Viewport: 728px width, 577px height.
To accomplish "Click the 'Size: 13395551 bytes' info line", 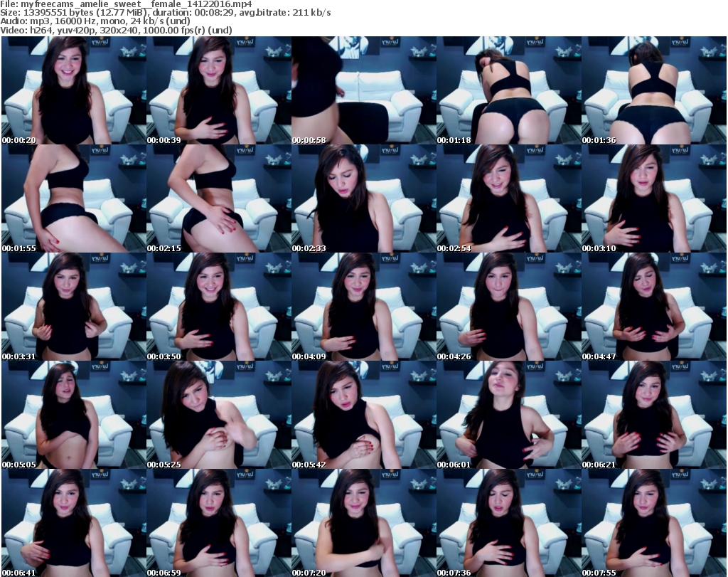I will (165, 13).
